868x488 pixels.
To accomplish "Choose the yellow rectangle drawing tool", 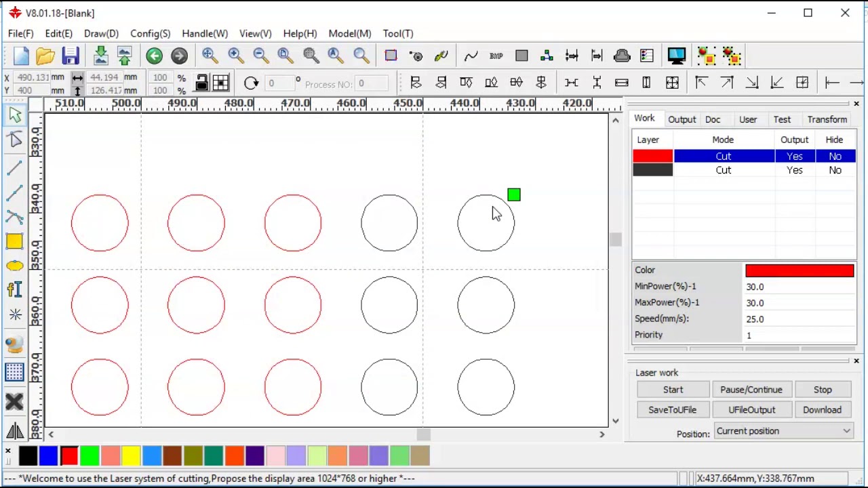I will [x=14, y=241].
